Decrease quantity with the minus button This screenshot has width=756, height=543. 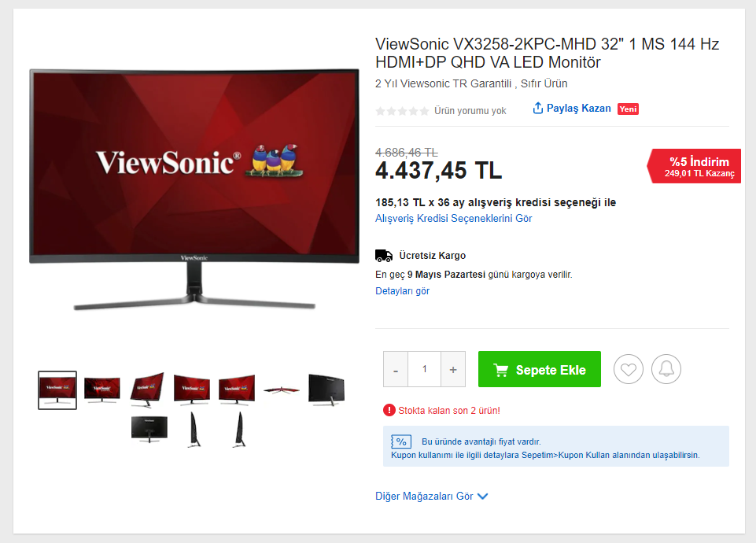coord(396,369)
